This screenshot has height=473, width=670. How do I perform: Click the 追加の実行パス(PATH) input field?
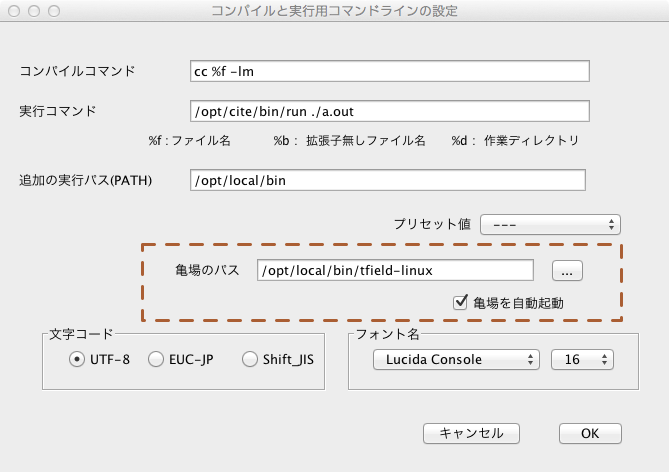point(385,180)
